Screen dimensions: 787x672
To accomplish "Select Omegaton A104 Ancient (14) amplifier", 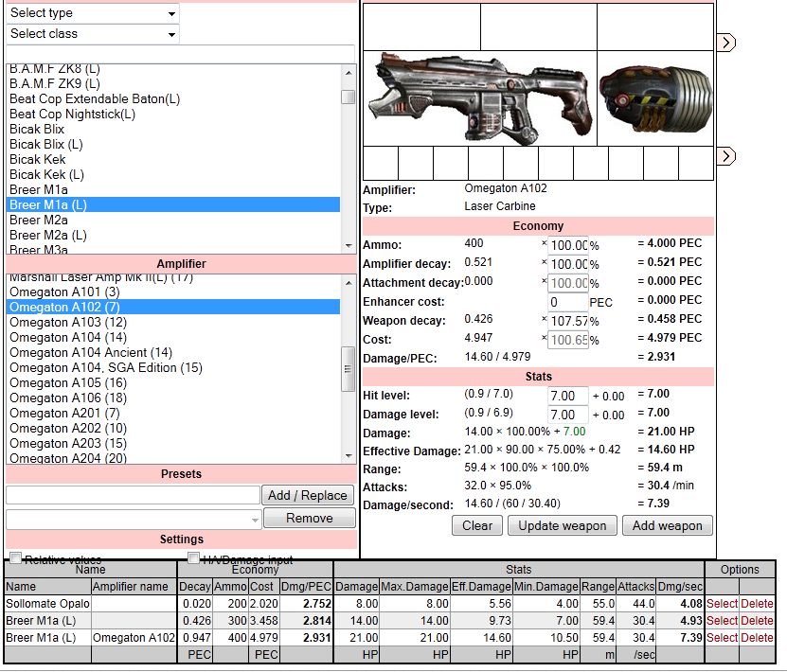I will (91, 353).
